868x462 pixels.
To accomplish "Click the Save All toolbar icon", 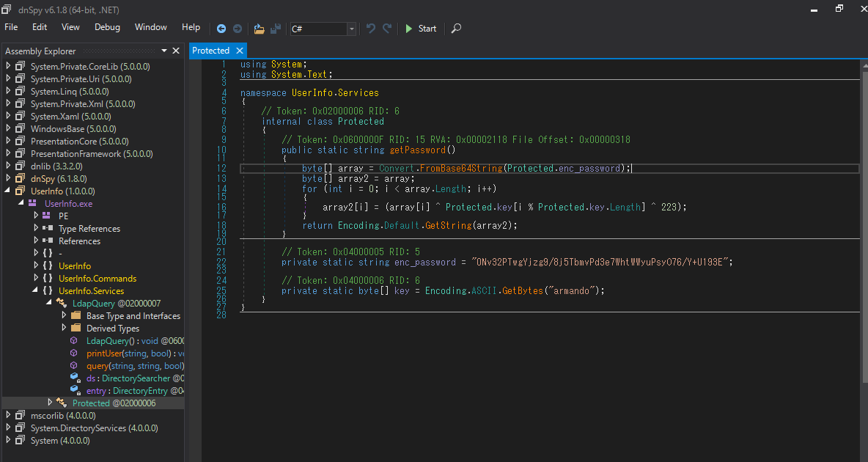I will [275, 29].
